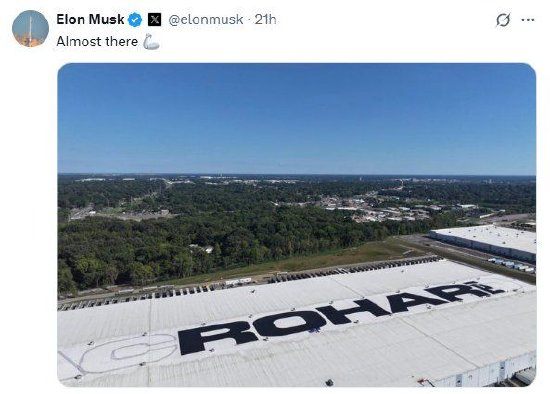Click the blue sky in the photo

[297, 118]
